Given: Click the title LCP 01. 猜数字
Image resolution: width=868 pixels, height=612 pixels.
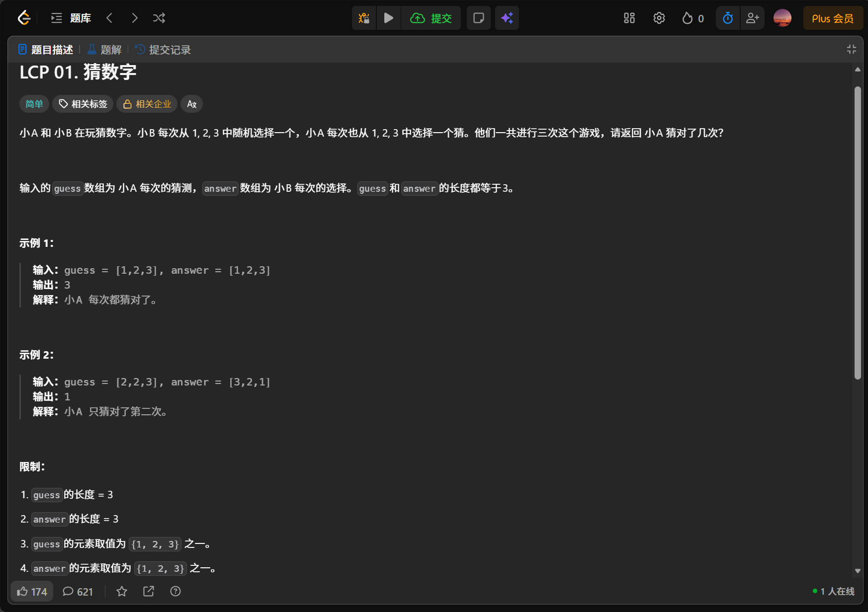Looking at the screenshot, I should [x=78, y=72].
